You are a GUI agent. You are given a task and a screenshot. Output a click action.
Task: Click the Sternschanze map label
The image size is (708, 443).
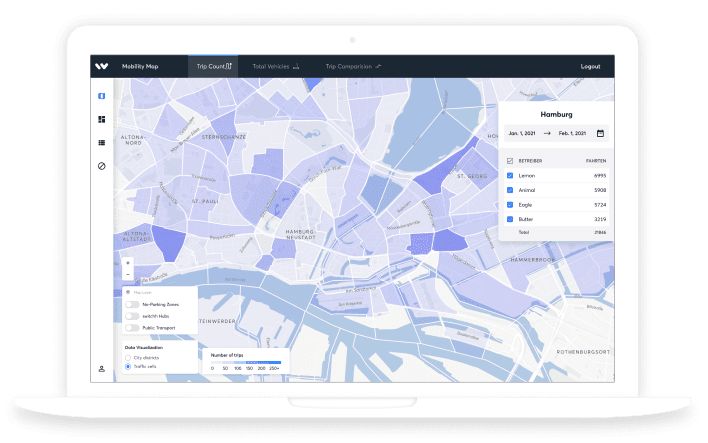tap(224, 137)
